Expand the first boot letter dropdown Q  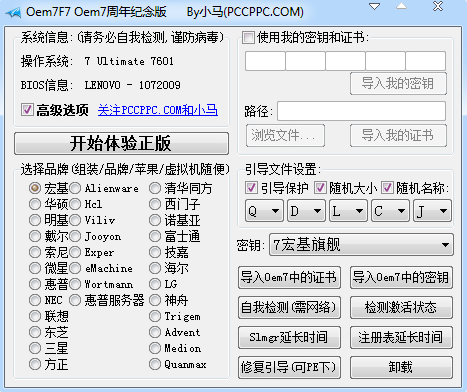[x=264, y=211]
